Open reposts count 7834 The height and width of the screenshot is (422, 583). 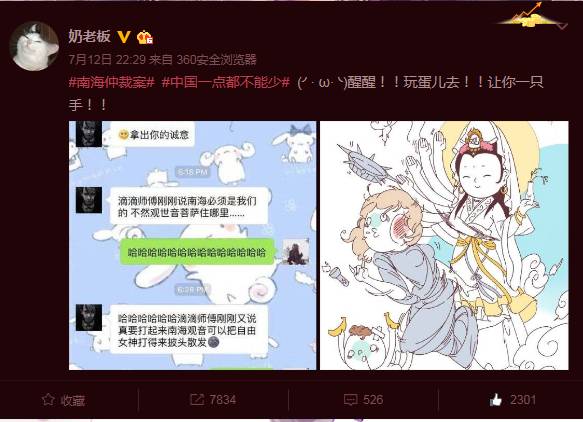(222, 400)
